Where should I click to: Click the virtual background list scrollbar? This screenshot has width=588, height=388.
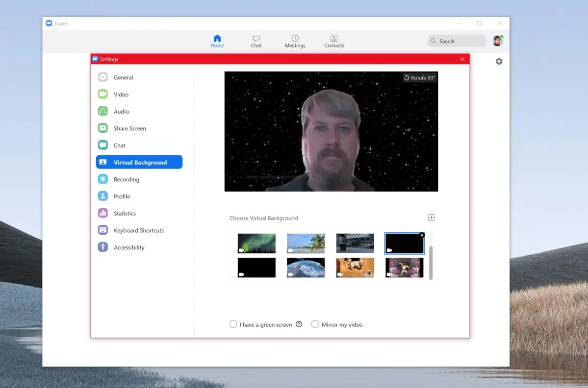pyautogui.click(x=431, y=263)
